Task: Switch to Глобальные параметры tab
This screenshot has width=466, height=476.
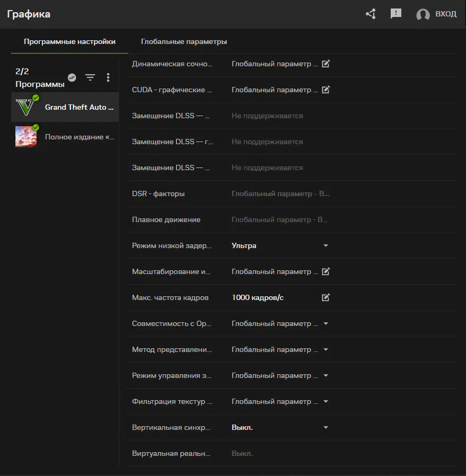Action: [x=184, y=41]
